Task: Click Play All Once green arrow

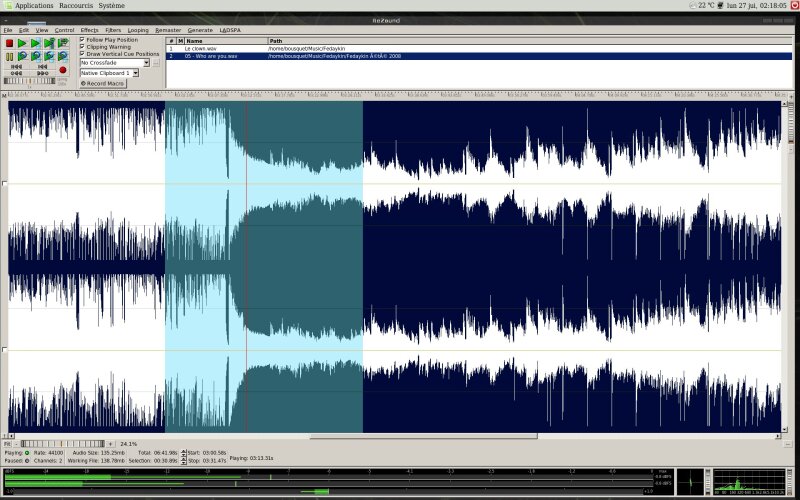Action: (22, 43)
